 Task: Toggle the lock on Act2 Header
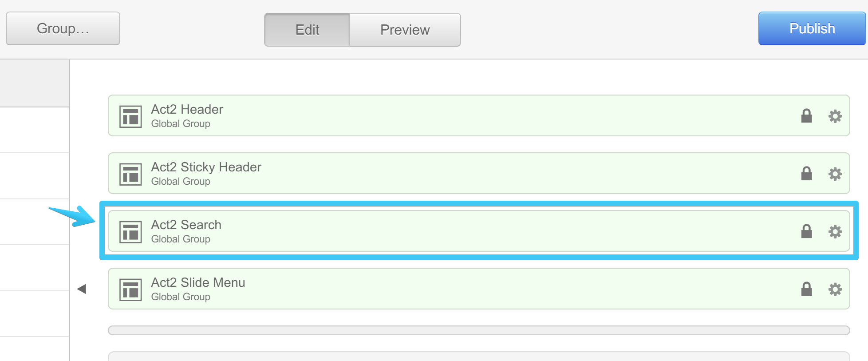(x=806, y=116)
